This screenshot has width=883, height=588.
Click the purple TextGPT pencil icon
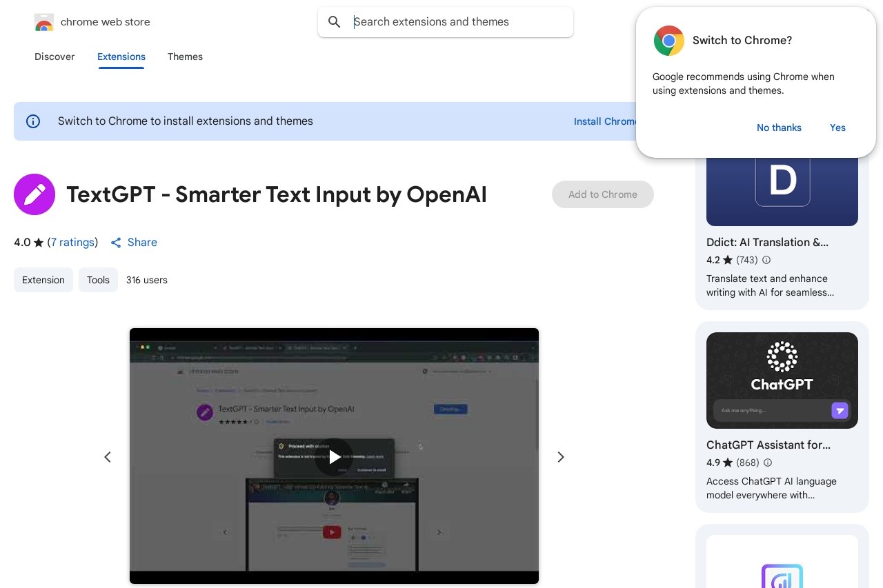point(34,194)
